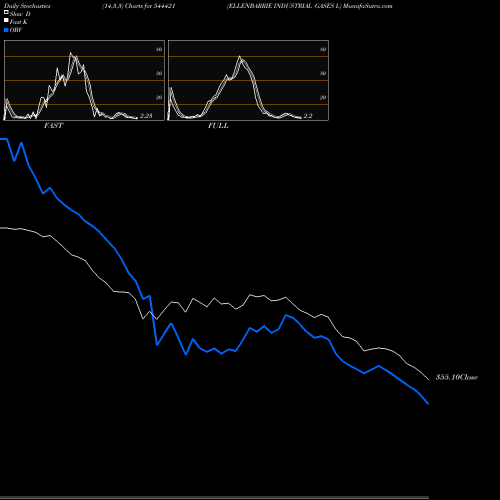Click the Daily Stochastics title text
The height and width of the screenshot is (500, 500).
[x=27, y=6]
